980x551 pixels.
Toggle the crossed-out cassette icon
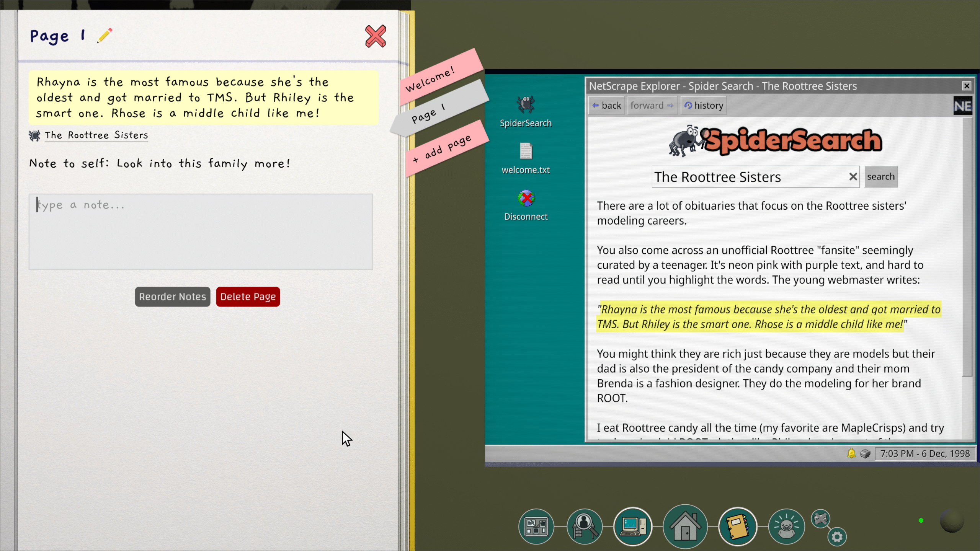(820, 518)
